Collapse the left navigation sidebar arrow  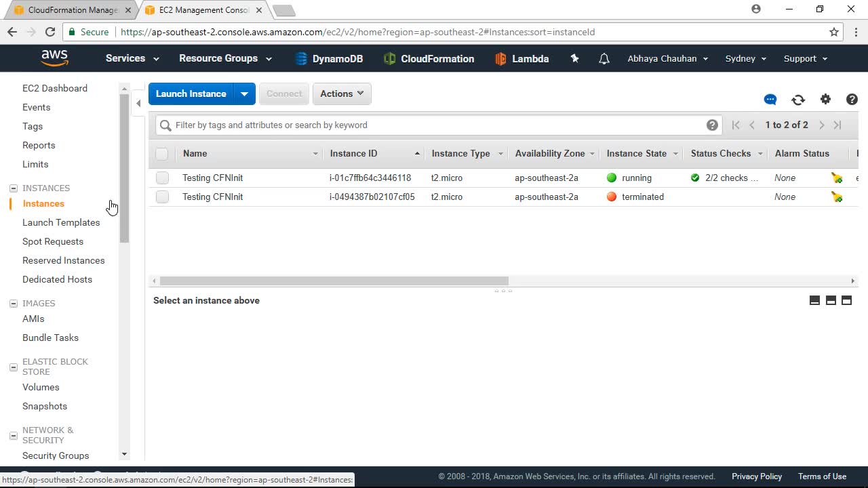point(138,104)
